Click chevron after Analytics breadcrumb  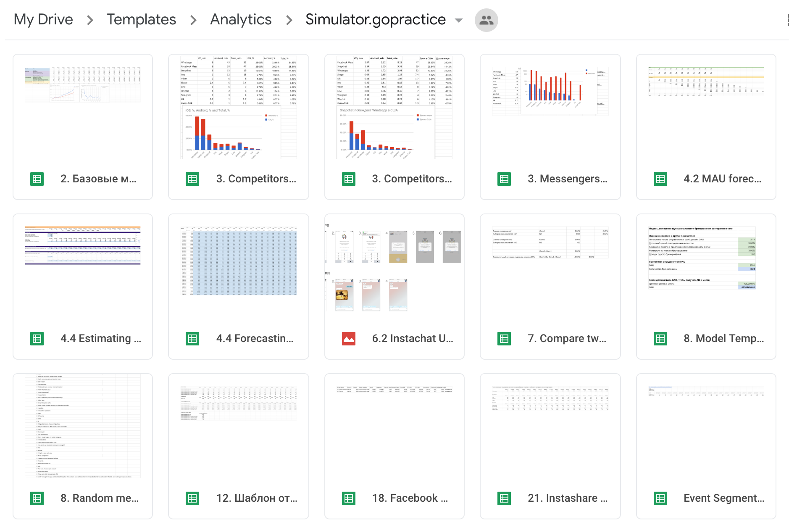(x=289, y=20)
